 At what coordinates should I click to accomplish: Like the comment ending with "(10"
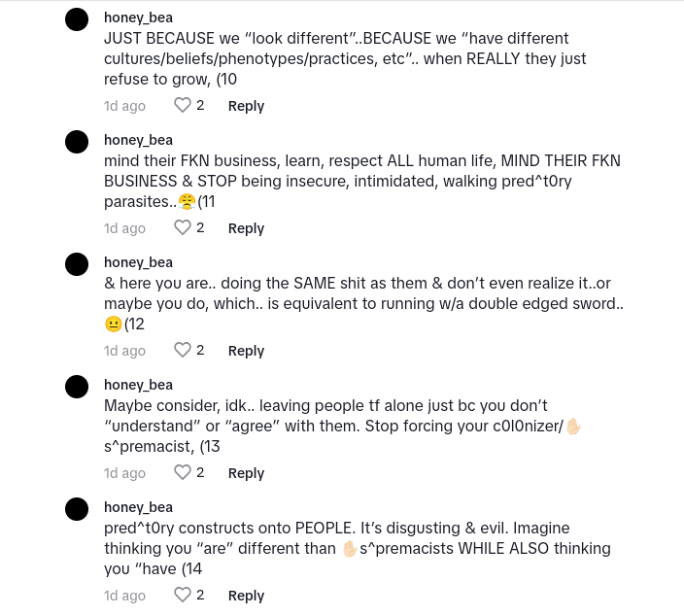click(183, 105)
